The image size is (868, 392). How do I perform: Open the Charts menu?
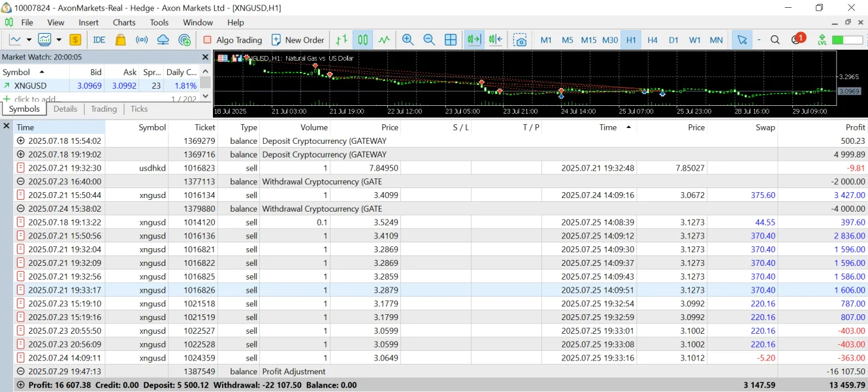click(x=124, y=22)
